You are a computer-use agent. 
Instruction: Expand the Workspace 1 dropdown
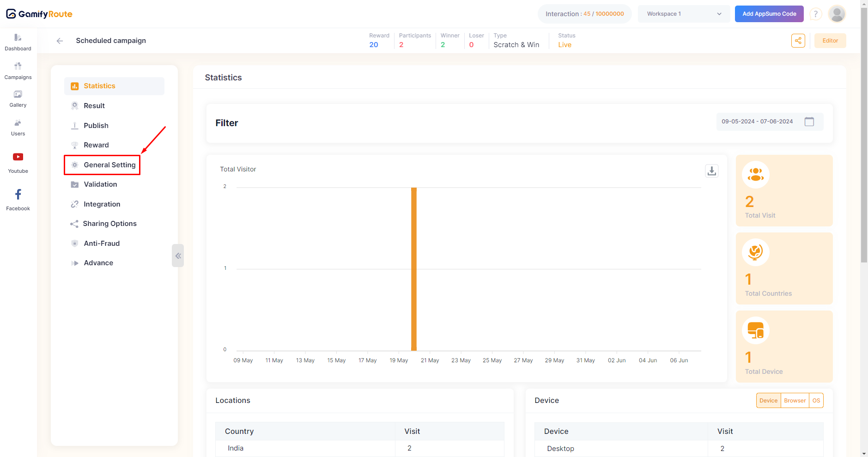[x=684, y=14]
